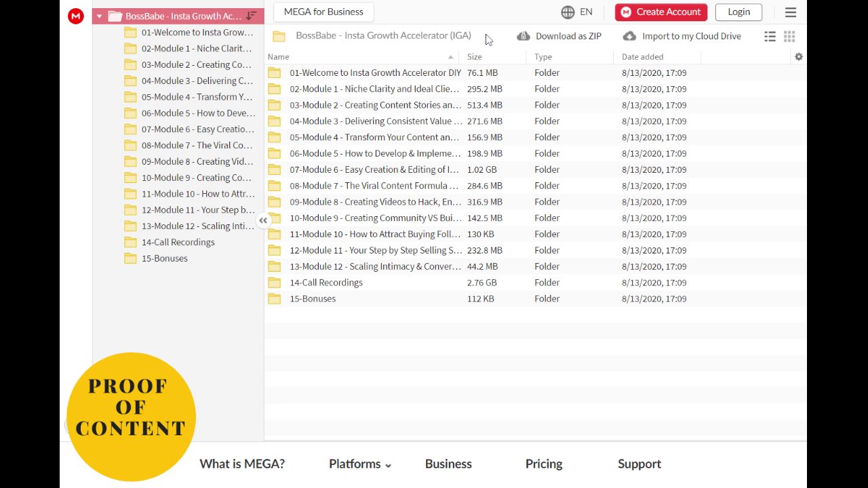Screen dimensions: 868x488
Task: Open the What is MEGA? link
Action: pos(242,464)
